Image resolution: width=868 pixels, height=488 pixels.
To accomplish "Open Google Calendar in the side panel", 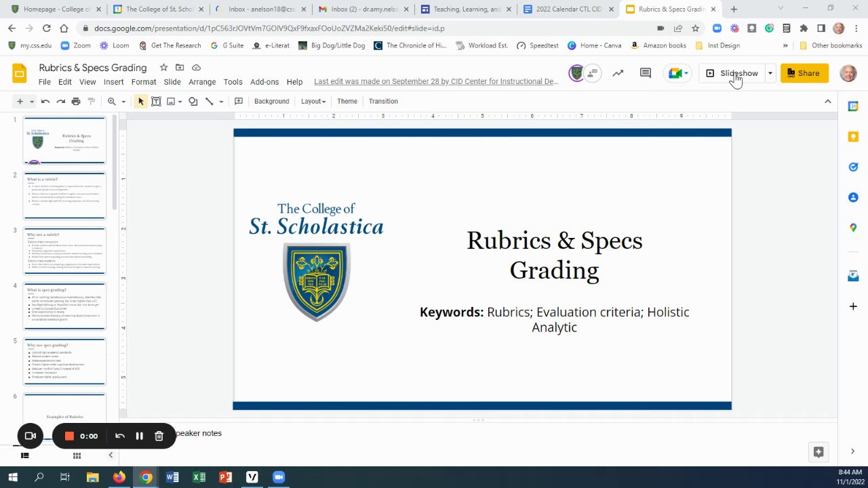I will point(853,106).
